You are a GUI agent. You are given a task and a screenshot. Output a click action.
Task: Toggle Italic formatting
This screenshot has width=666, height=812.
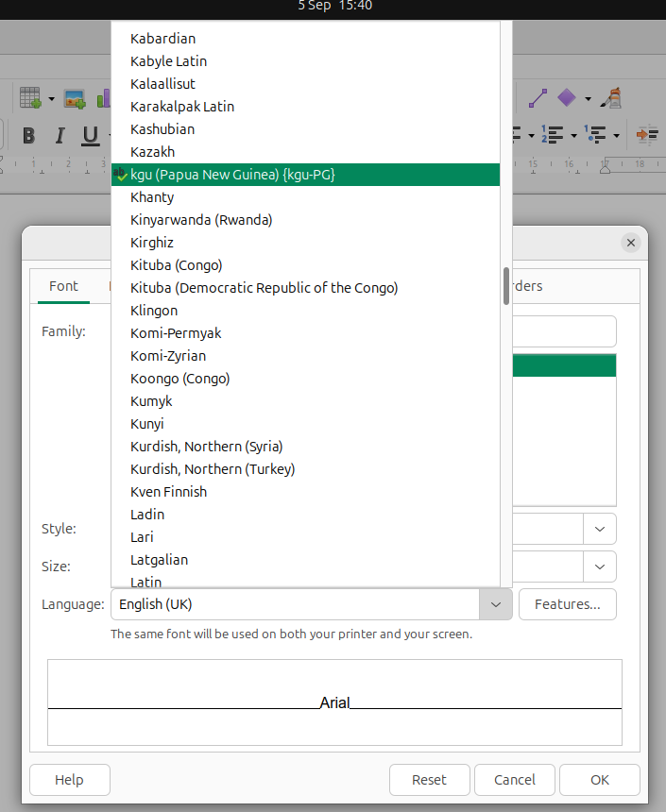click(x=60, y=135)
